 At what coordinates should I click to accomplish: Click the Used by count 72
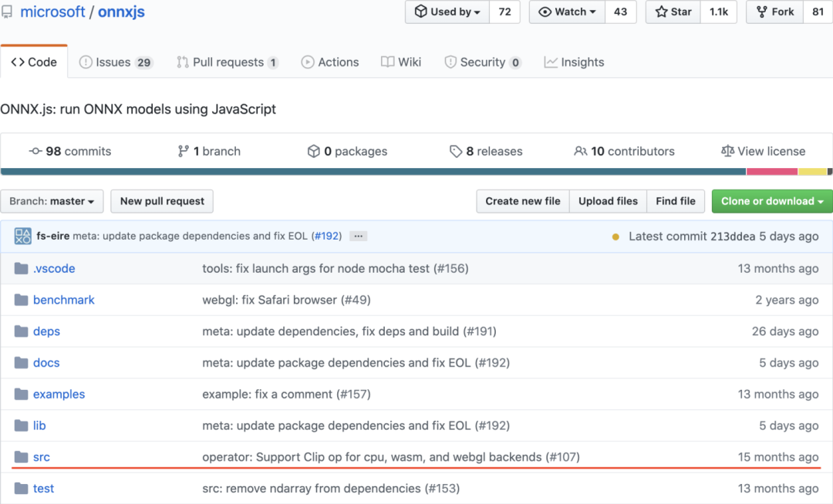[504, 12]
